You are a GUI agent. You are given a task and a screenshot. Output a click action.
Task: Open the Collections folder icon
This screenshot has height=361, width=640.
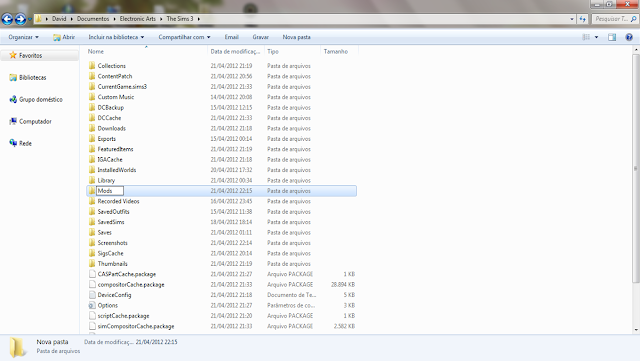92,65
